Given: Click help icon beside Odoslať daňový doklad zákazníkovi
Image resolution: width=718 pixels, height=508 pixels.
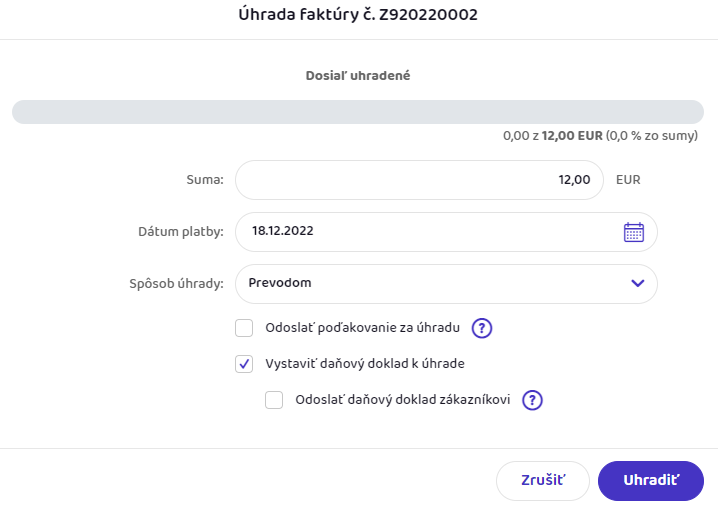Looking at the screenshot, I should coord(532,400).
